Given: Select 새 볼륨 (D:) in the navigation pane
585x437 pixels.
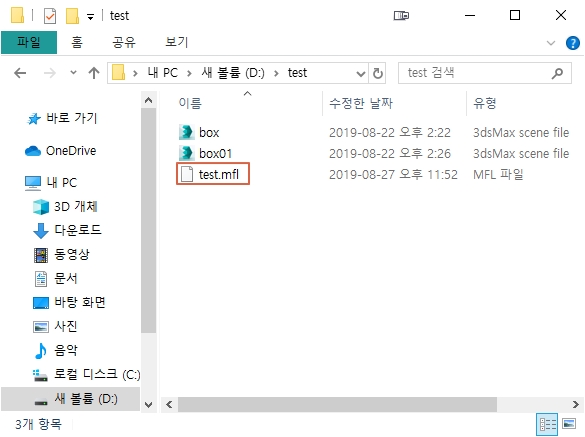Looking at the screenshot, I should click(x=71, y=399).
